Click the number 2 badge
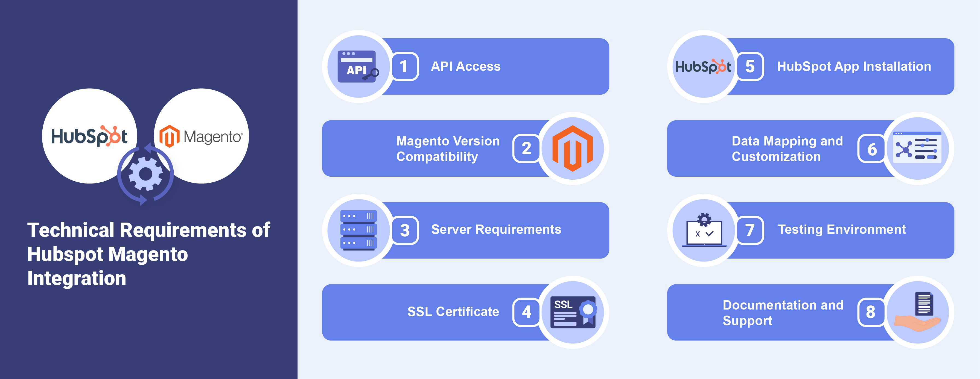 [526, 148]
